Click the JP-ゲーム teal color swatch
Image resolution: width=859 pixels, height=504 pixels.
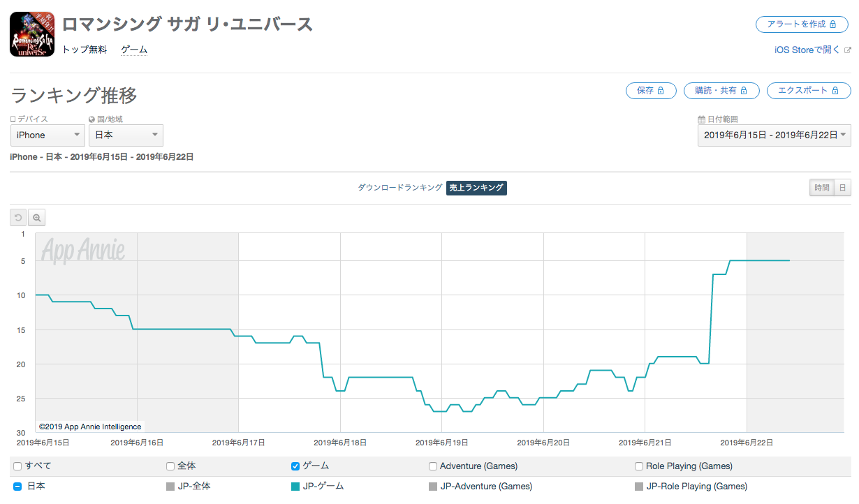click(x=295, y=487)
